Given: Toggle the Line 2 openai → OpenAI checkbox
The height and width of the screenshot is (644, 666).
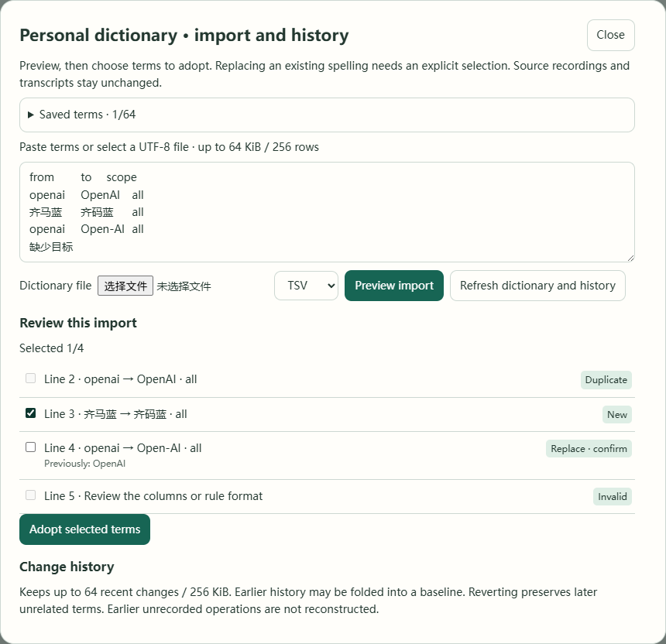Looking at the screenshot, I should click(30, 379).
